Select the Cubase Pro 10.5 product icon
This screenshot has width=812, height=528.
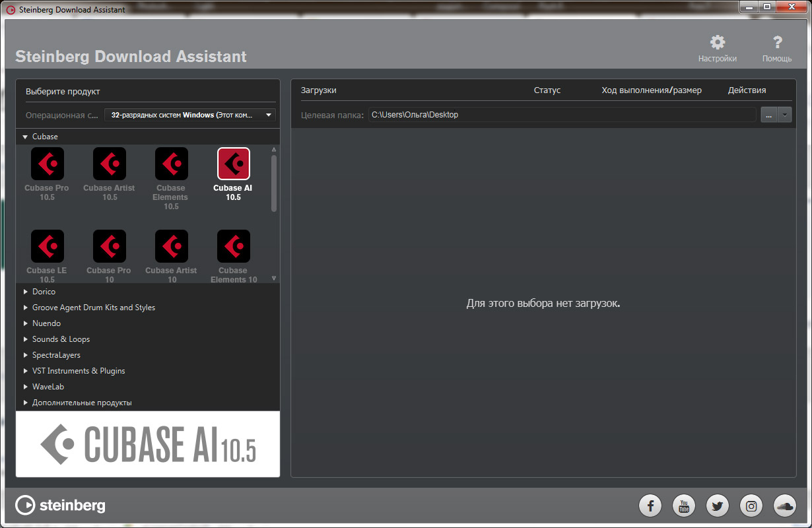(x=48, y=164)
